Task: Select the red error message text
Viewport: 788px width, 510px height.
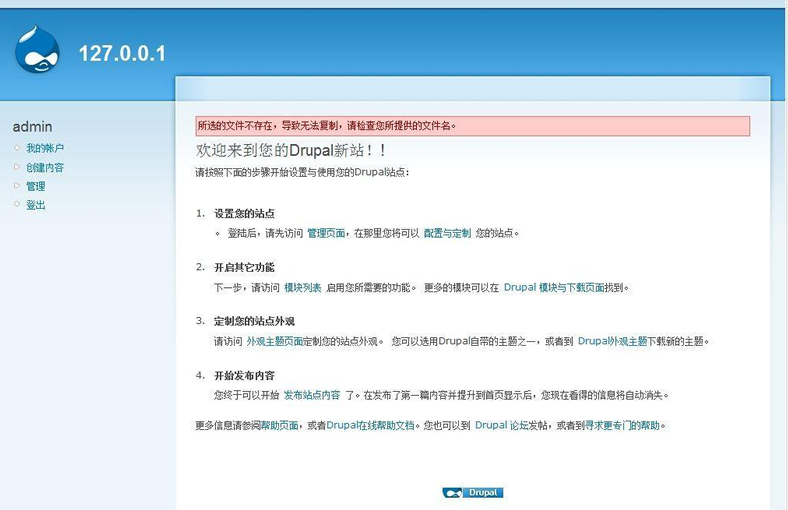Action: [327, 126]
